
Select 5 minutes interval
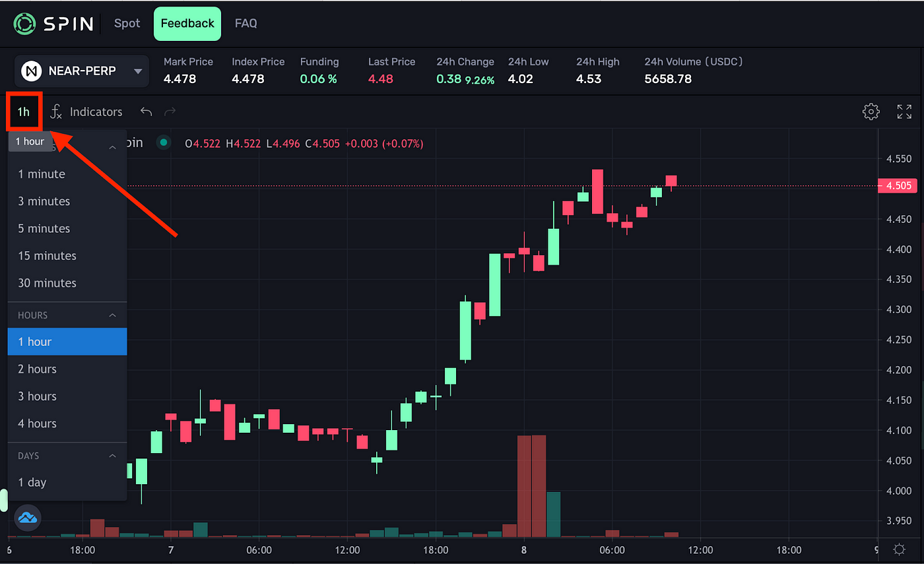tap(67, 228)
